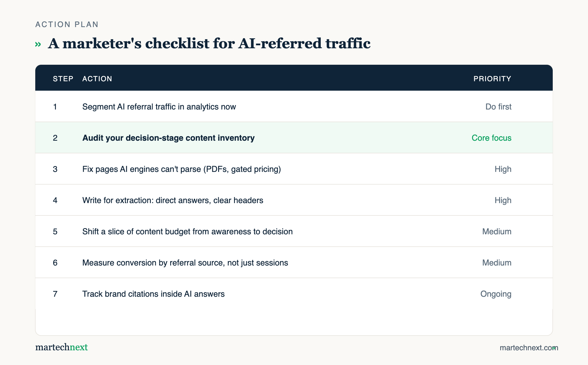Open the martechnext logo in the footer
The width and height of the screenshot is (588, 365).
(61, 347)
